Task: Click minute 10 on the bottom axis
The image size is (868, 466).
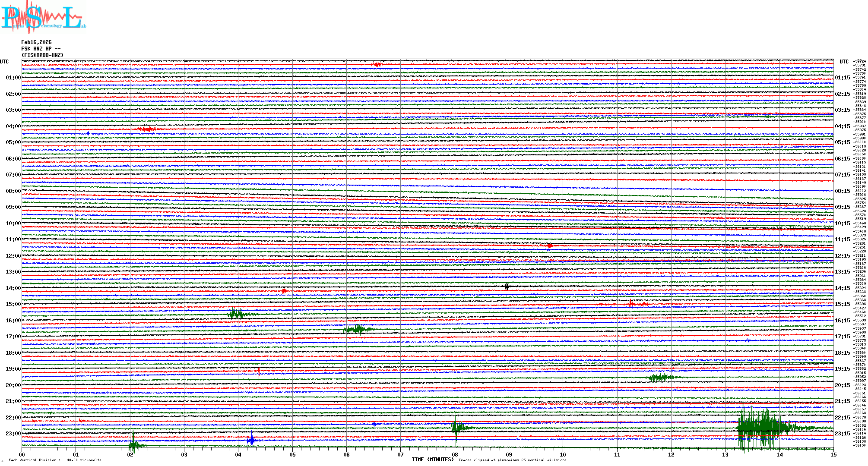Action: 563,454
